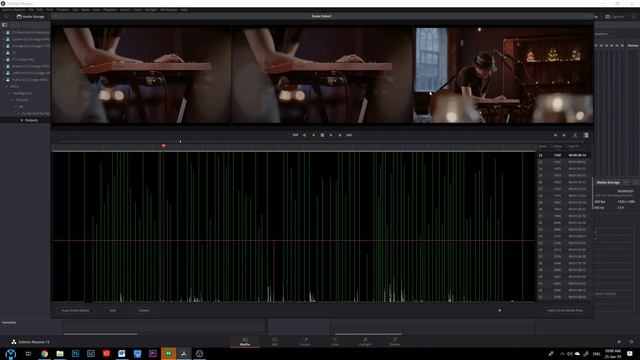Collapse the folder above Outputs
640x360 pixels.
tap(19, 113)
